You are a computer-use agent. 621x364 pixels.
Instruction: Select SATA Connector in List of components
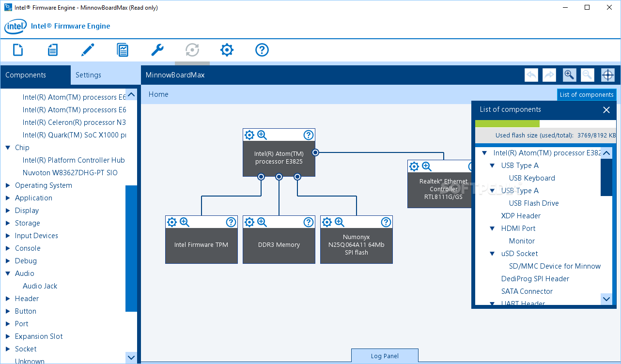(x=527, y=291)
